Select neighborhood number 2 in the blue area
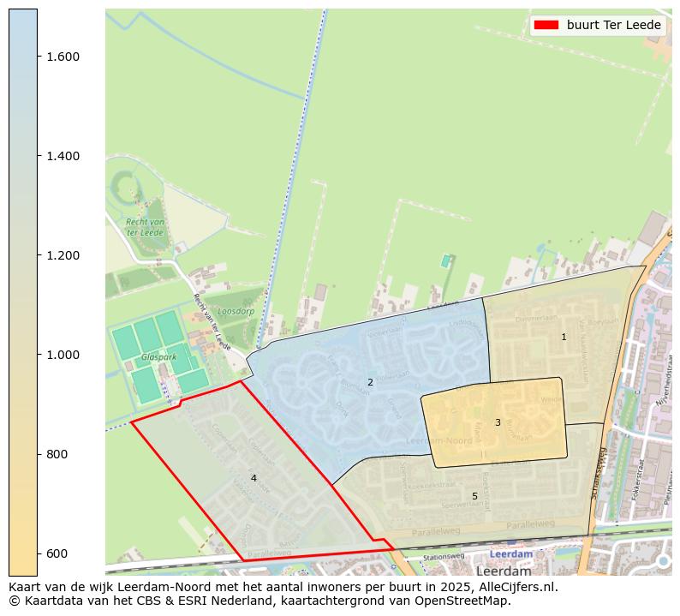The width and height of the screenshot is (680, 616). [x=370, y=382]
